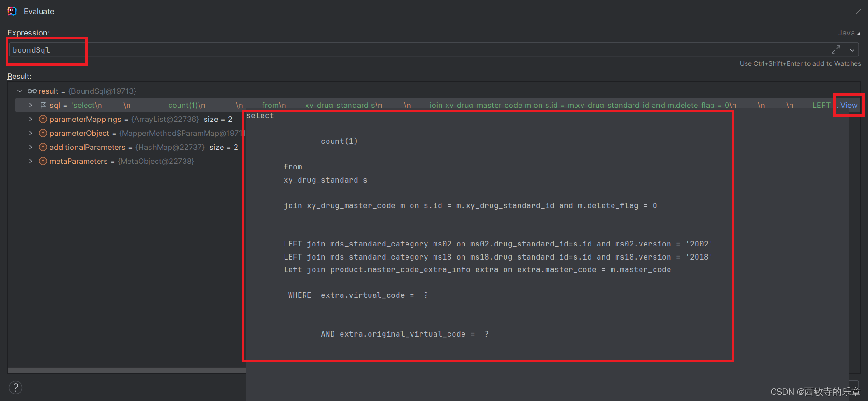Close the Evaluate dialog
This screenshot has height=401, width=868.
pos(858,12)
